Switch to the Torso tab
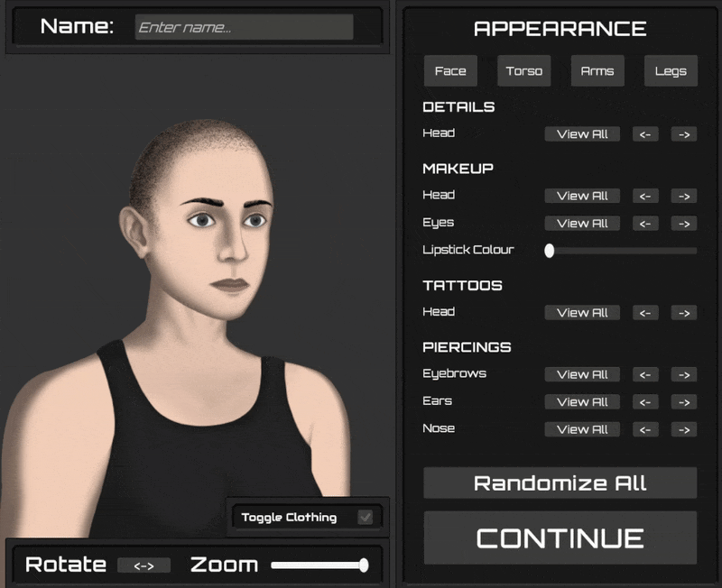The height and width of the screenshot is (588, 722). point(523,71)
